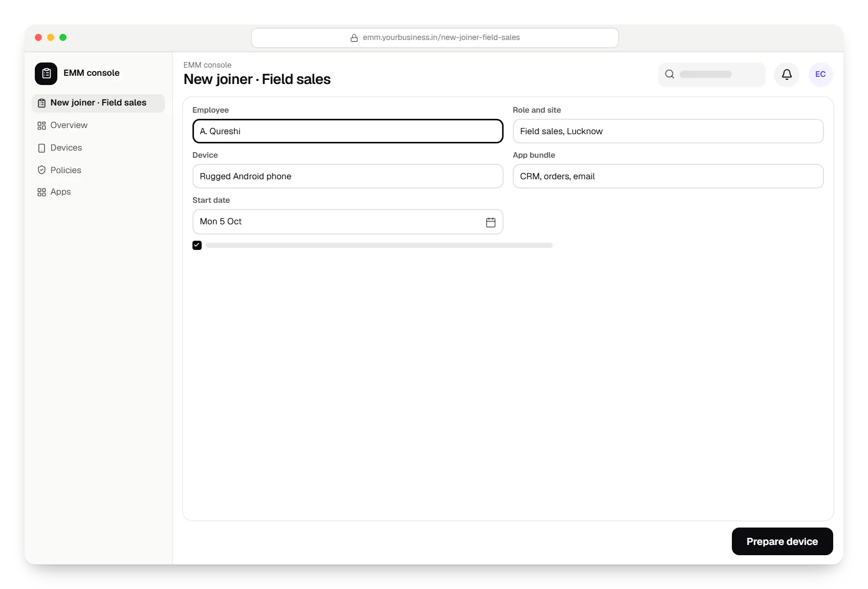The height and width of the screenshot is (589, 868).
Task: Toggle the checkbox below Start date
Action: tap(197, 245)
